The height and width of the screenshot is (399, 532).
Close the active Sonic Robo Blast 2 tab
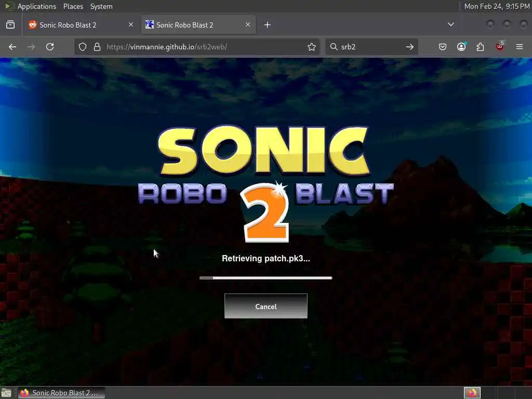(x=248, y=25)
